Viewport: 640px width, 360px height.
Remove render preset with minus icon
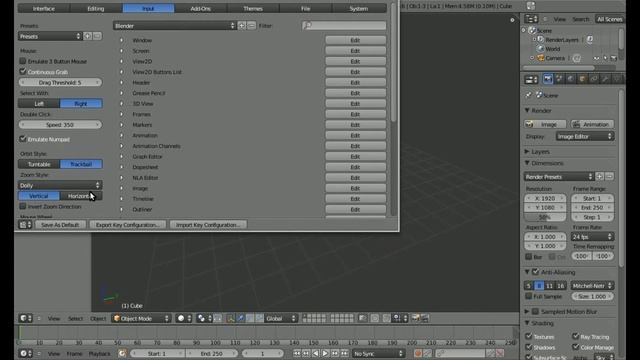coord(609,176)
